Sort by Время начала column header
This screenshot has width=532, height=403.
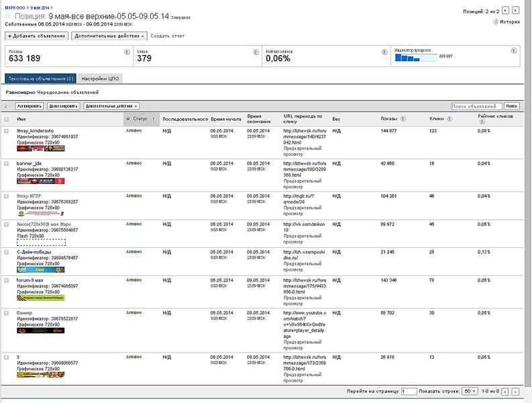[226, 120]
